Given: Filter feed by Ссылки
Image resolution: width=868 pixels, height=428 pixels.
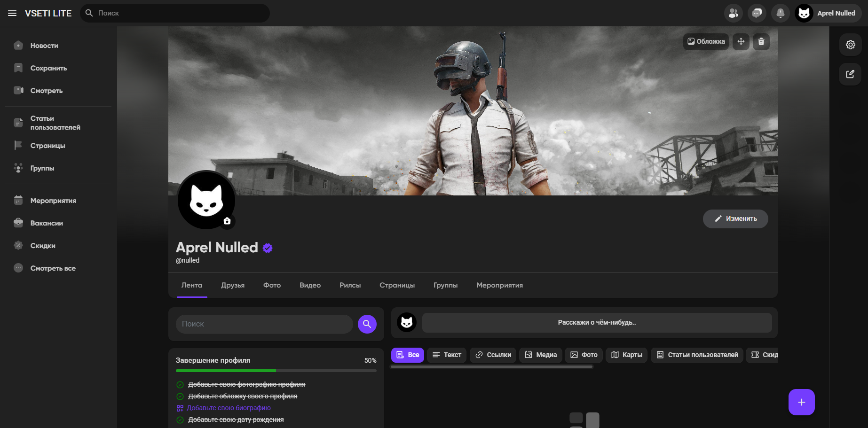Looking at the screenshot, I should tap(493, 355).
